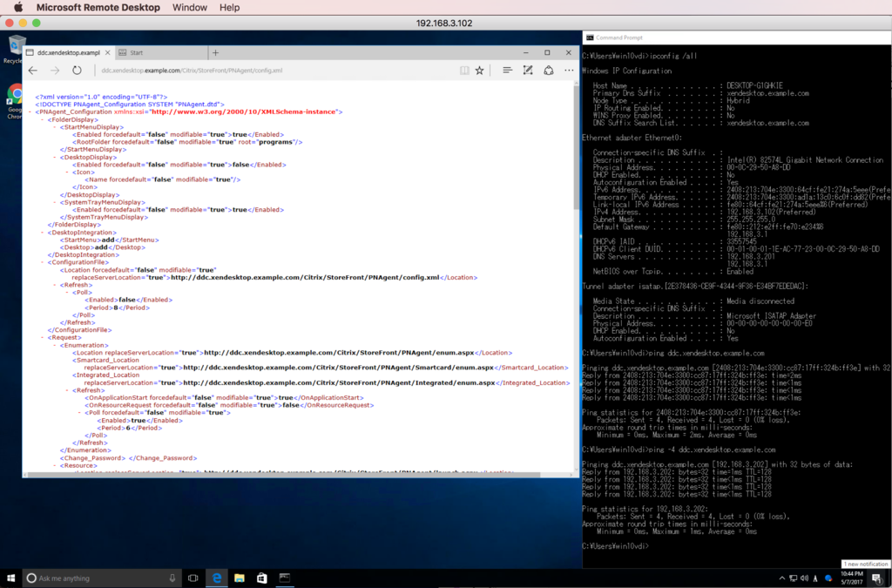892x588 pixels.
Task: Click the <Period>6</Period> XML line
Action: pyautogui.click(x=130, y=428)
